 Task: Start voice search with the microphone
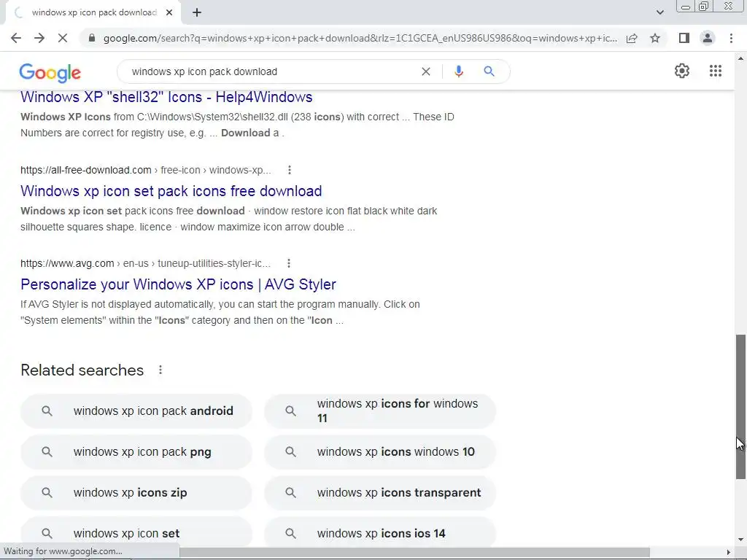(x=458, y=71)
